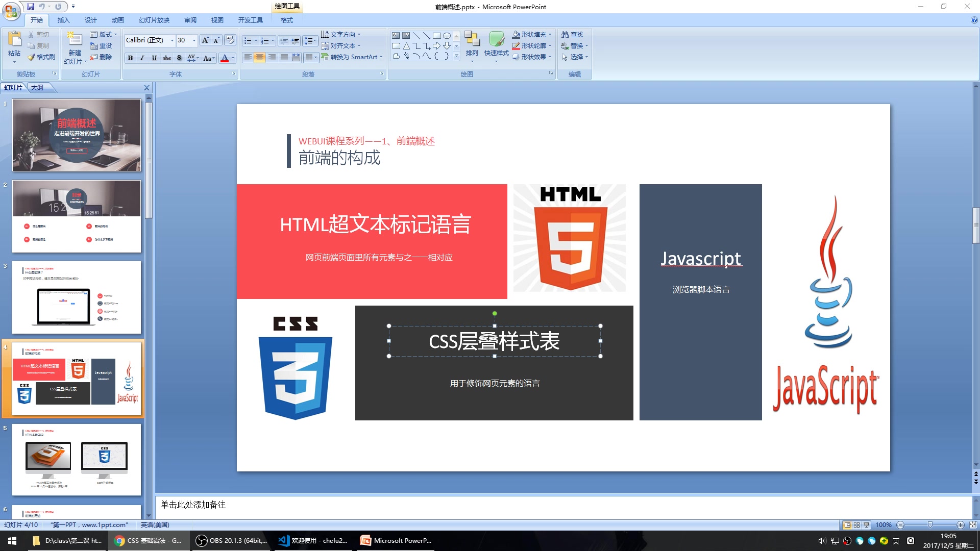
Task: Open Text Direction (文字方向) dropdown
Action: [341, 35]
